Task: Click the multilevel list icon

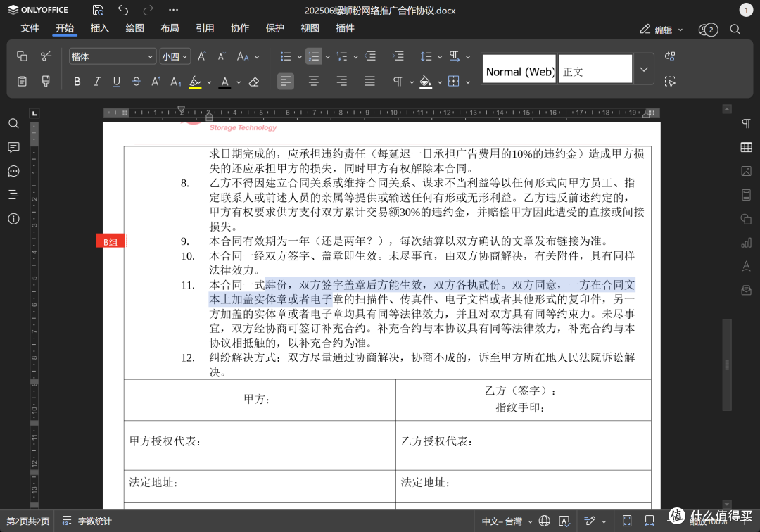Action: [342, 56]
